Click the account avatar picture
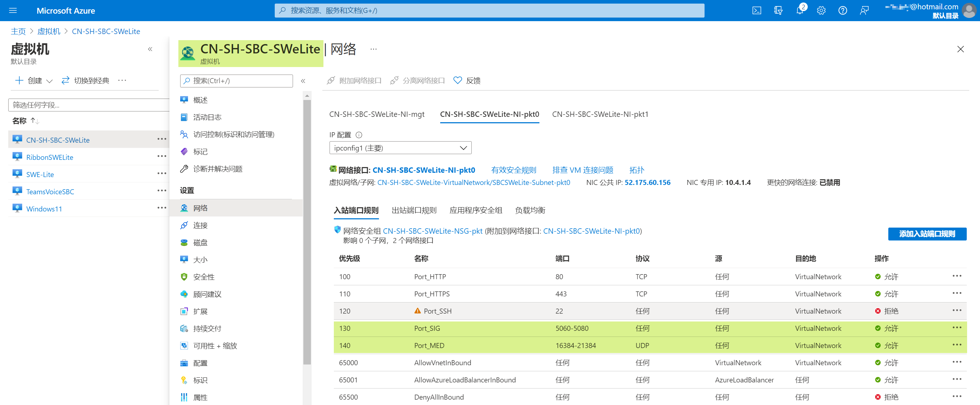Viewport: 980px width, 405px height. [x=969, y=10]
